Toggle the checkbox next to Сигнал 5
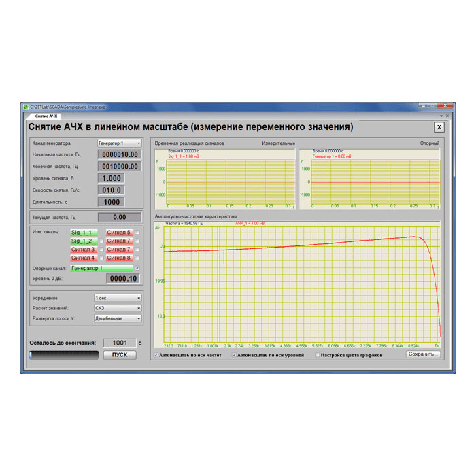The image size is (476, 476). click(137, 233)
